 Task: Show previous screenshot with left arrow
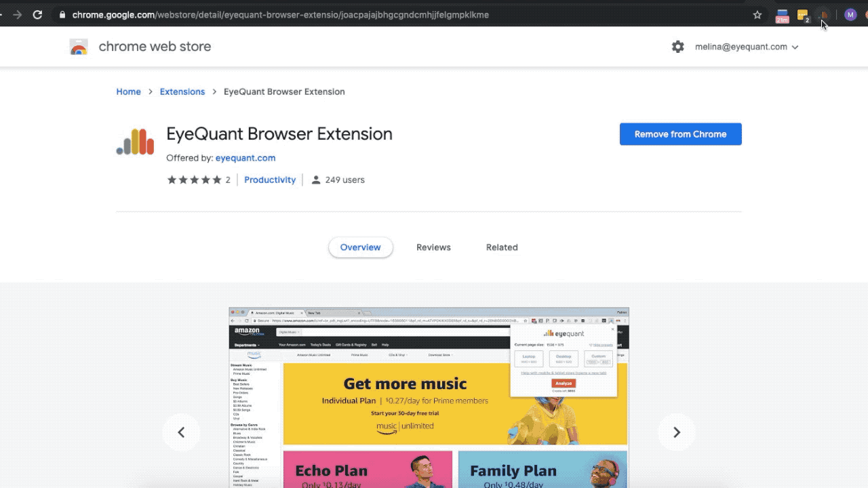click(x=181, y=432)
